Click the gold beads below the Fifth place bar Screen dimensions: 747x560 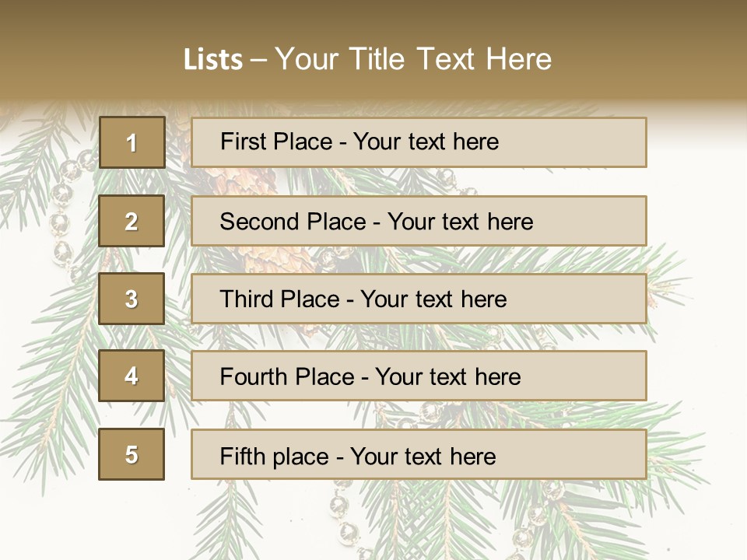coord(342,513)
